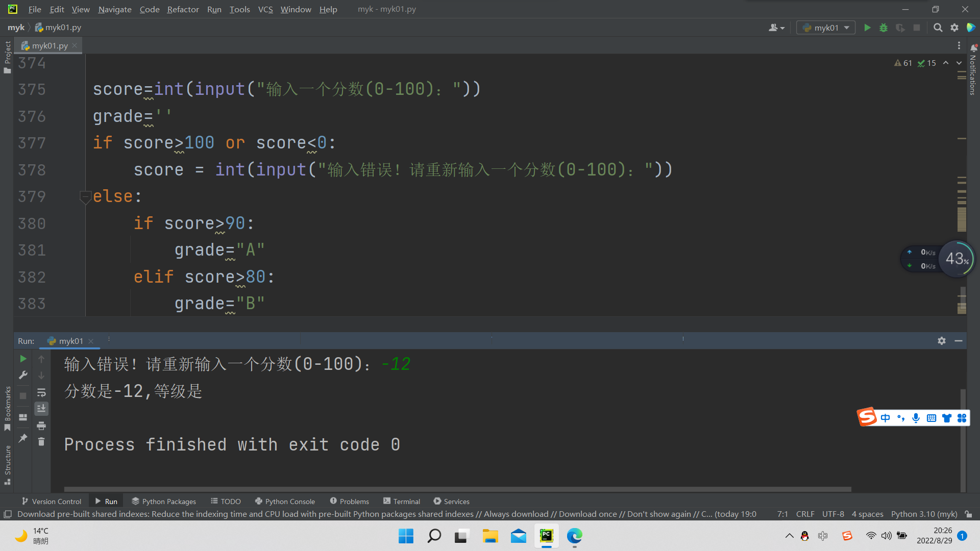The width and height of the screenshot is (980, 551).
Task: Click myk project breadcrumb
Action: 16,28
